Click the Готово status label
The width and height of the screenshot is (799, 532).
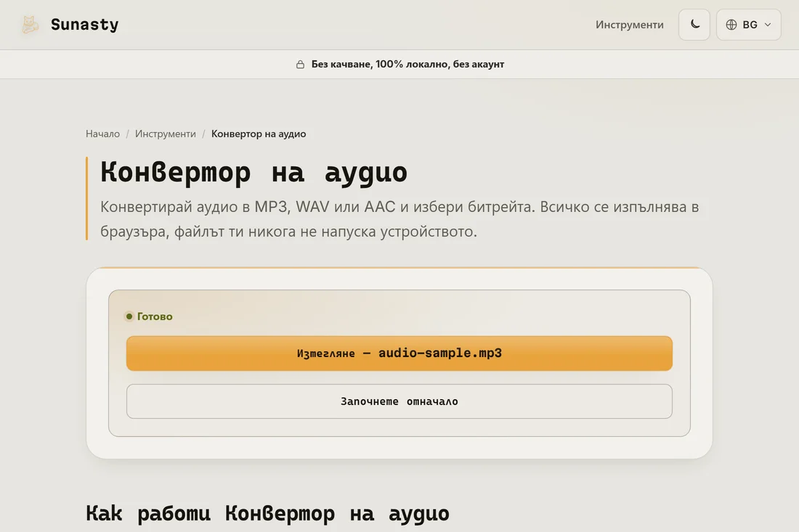155,316
